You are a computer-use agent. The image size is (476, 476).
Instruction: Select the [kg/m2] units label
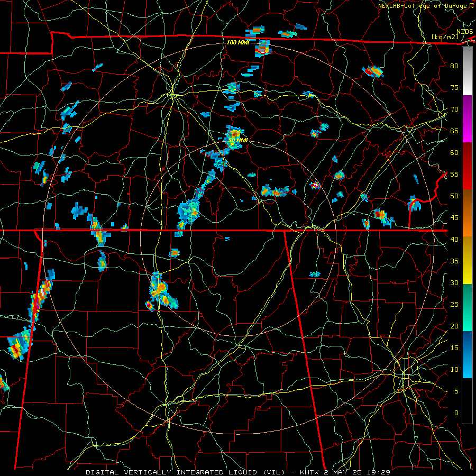445,37
